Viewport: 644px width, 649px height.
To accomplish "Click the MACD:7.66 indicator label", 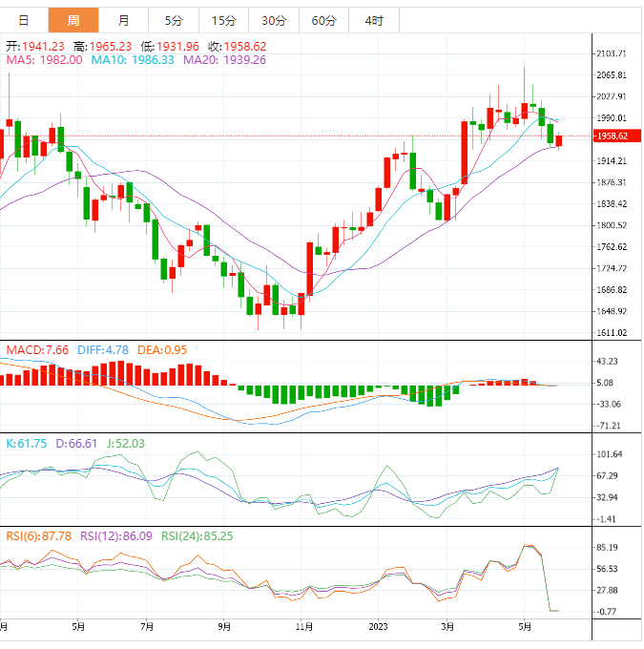I will tap(37, 350).
